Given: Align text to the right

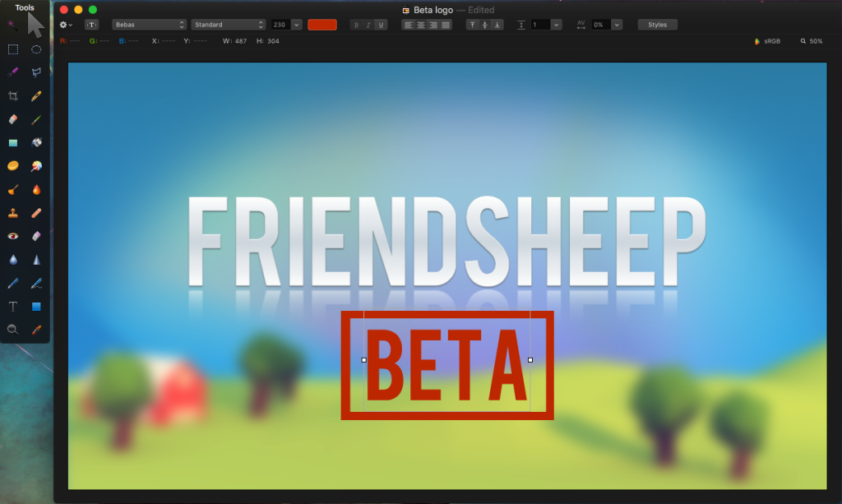Looking at the screenshot, I should [433, 25].
